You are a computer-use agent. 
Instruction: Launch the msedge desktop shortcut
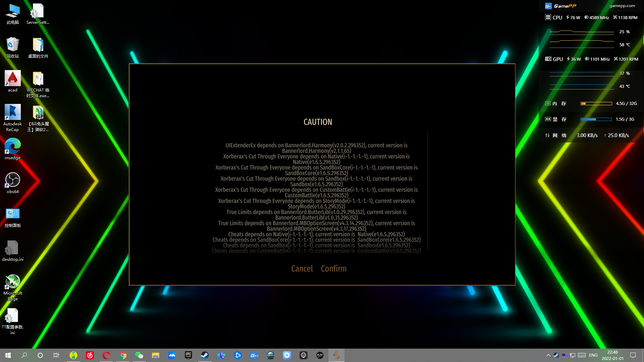[x=13, y=149]
